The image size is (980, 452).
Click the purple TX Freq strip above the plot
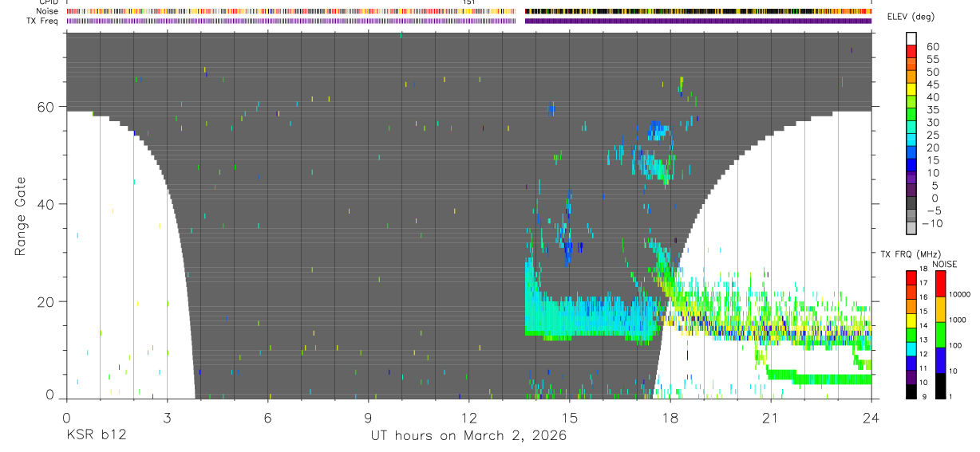pyautogui.click(x=469, y=21)
